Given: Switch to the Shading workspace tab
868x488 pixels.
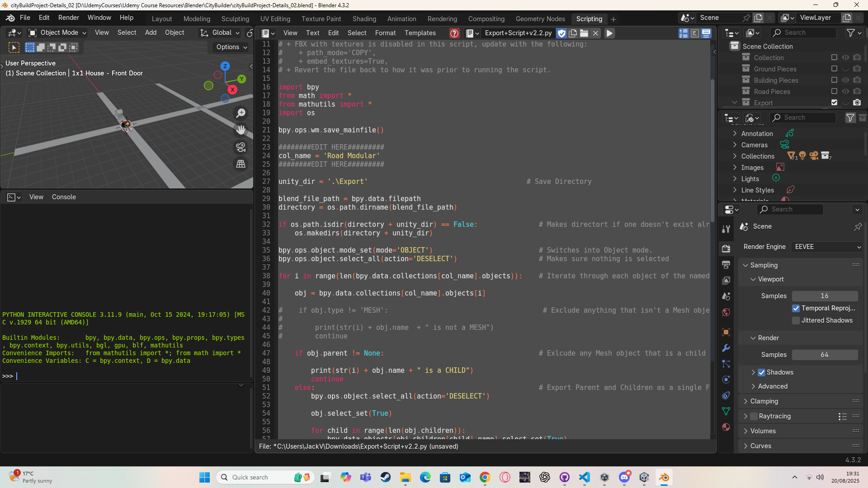Looking at the screenshot, I should tap(364, 19).
